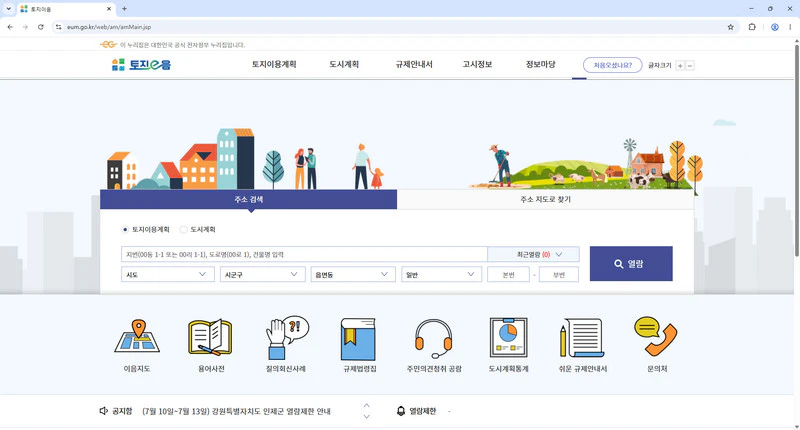Expand the 일반 land type dropdown
This screenshot has height=430, width=800.
[x=441, y=274]
